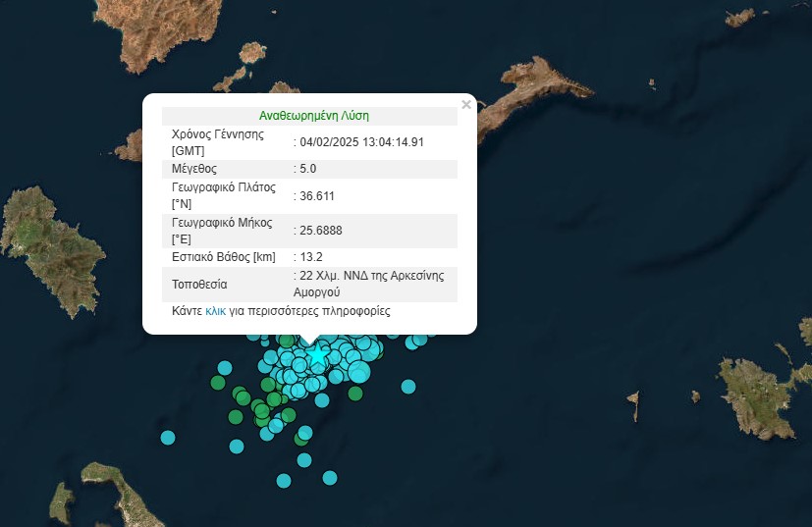Click the cyan star epicenter marker
Viewport: 812px width, 527px height.
[317, 356]
